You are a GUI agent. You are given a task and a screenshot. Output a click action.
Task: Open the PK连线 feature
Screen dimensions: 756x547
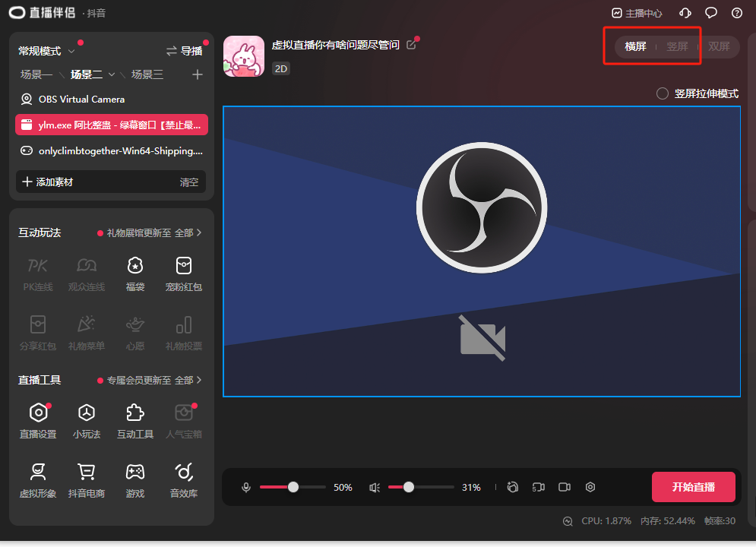37,275
